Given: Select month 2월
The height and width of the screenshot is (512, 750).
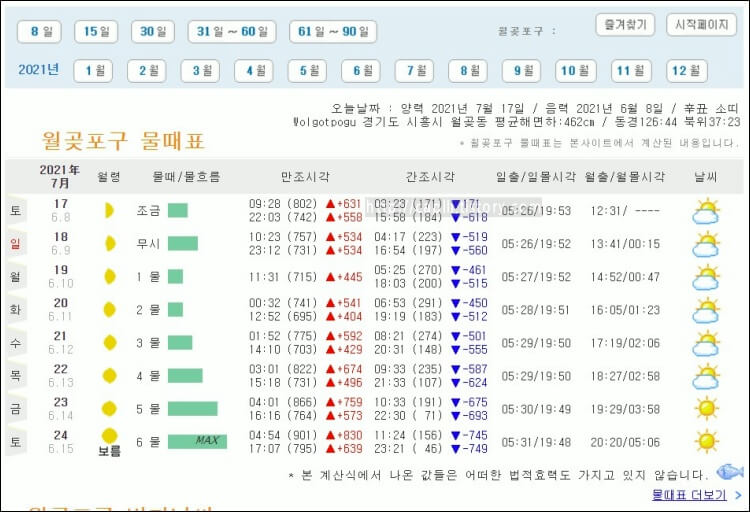Looking at the screenshot, I should [147, 71].
